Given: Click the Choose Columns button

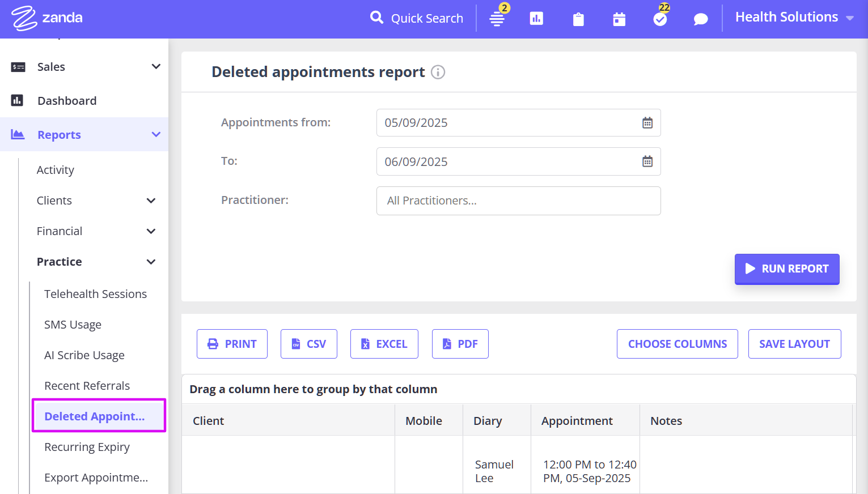Looking at the screenshot, I should [x=677, y=344].
